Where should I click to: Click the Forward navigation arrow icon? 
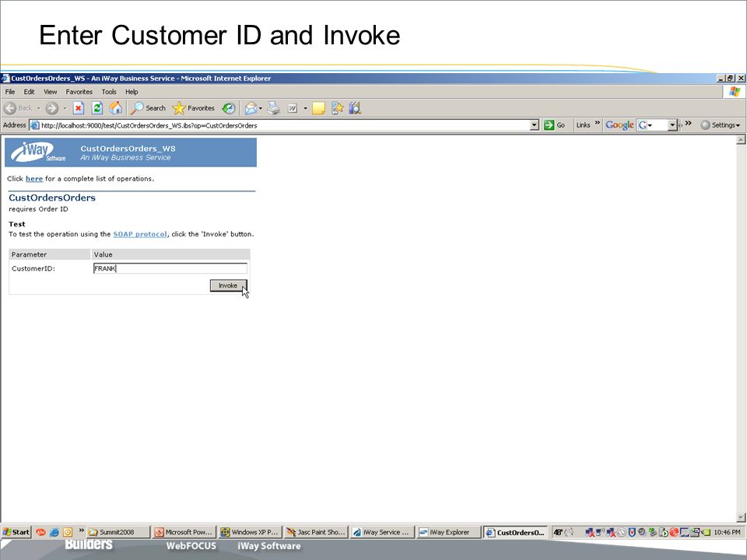click(x=52, y=108)
